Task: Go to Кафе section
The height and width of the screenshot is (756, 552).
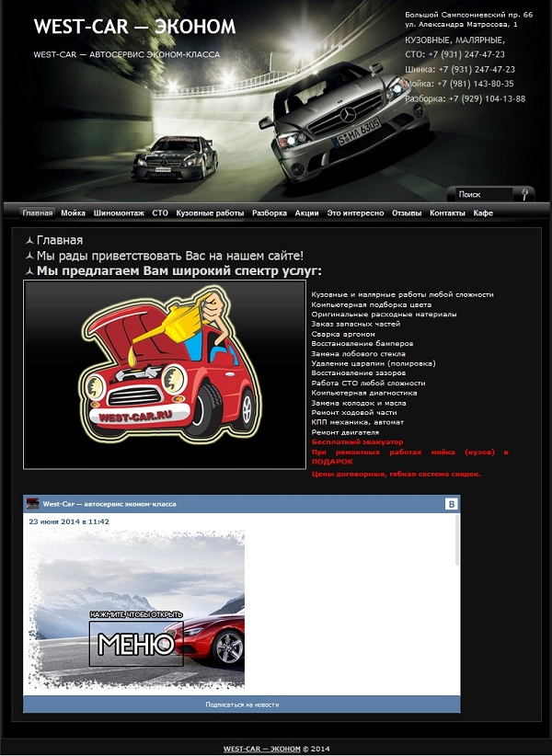Action: pos(483,212)
